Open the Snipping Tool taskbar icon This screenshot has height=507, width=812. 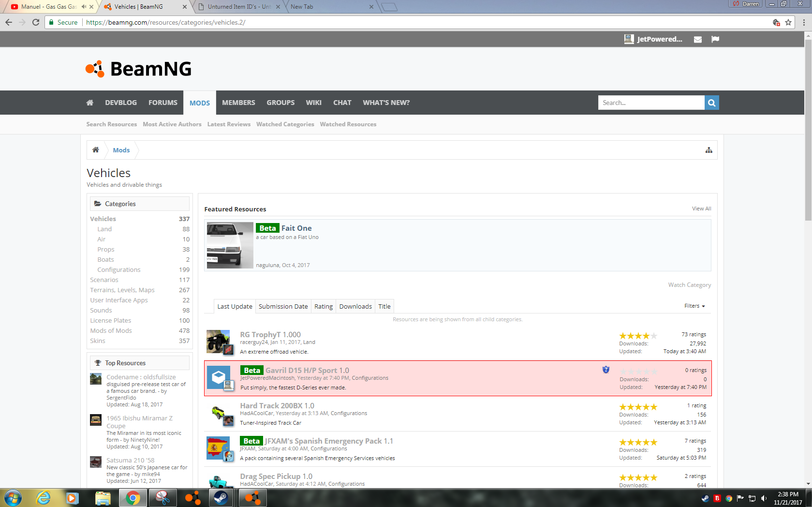tap(162, 498)
